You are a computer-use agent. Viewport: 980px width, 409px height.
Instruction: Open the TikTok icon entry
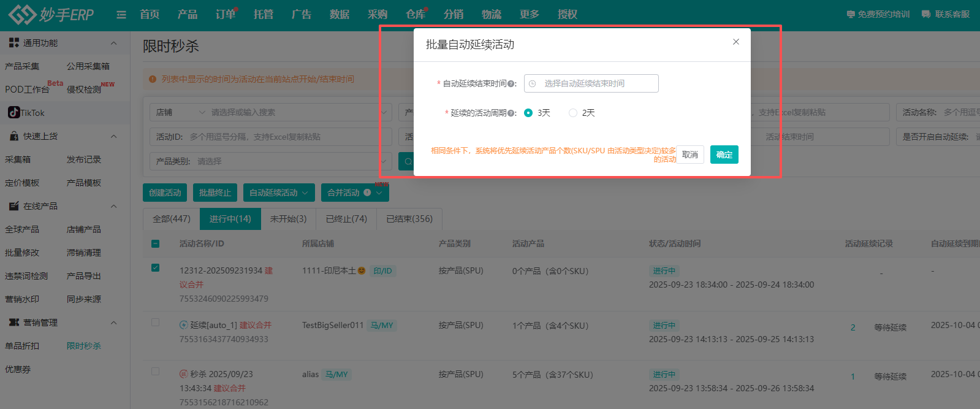point(13,112)
